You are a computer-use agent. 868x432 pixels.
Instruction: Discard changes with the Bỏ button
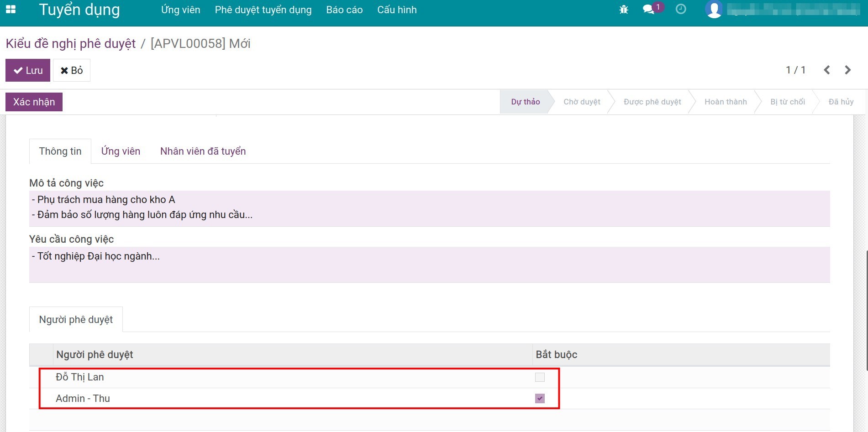point(72,70)
